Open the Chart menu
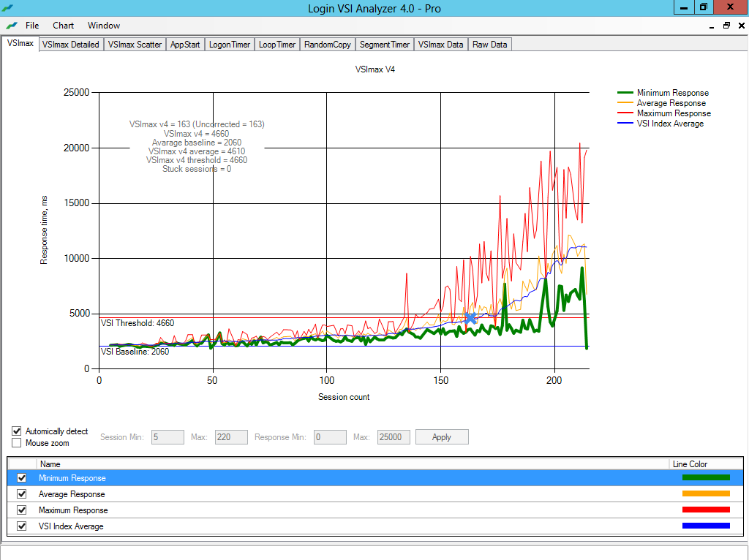This screenshot has height=560, width=749. click(x=63, y=26)
